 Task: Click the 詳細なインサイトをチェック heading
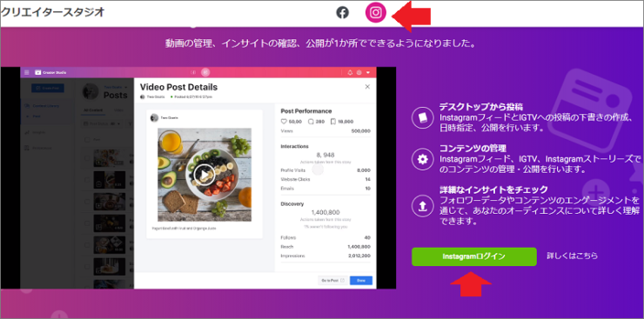(493, 189)
